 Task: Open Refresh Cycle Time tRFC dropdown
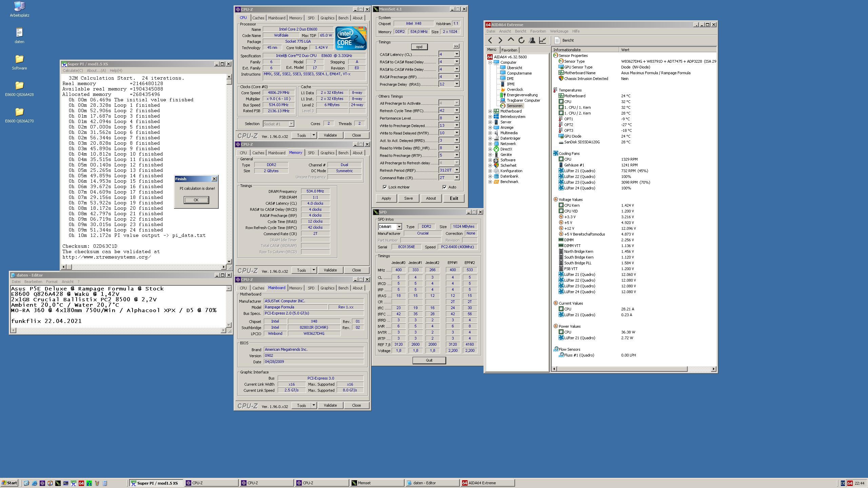click(x=457, y=110)
